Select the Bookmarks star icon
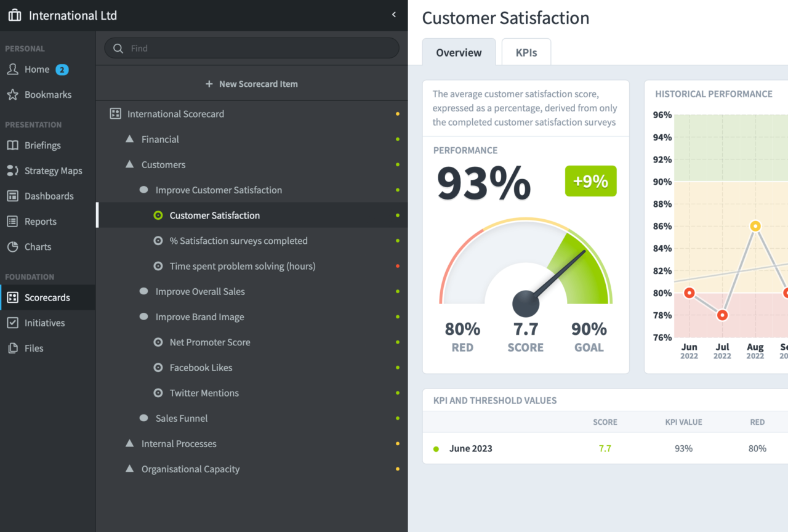Screen dimensions: 788x532 tap(14, 94)
